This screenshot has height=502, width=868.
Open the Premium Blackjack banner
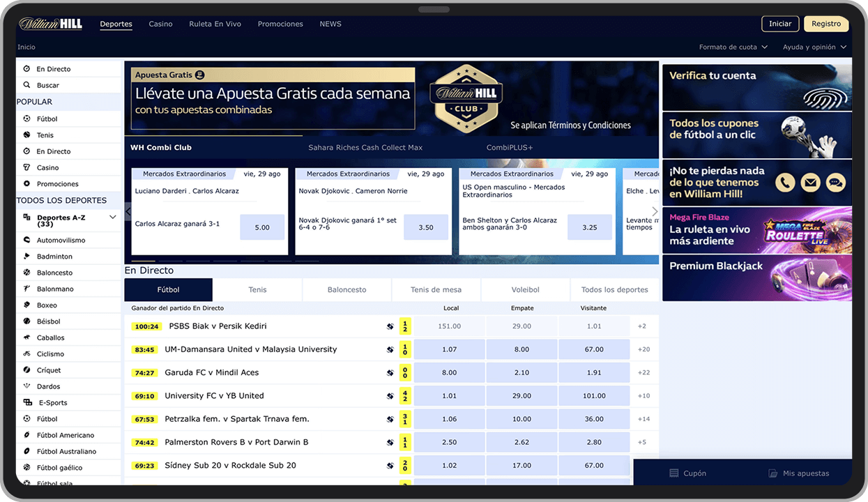pos(757,277)
